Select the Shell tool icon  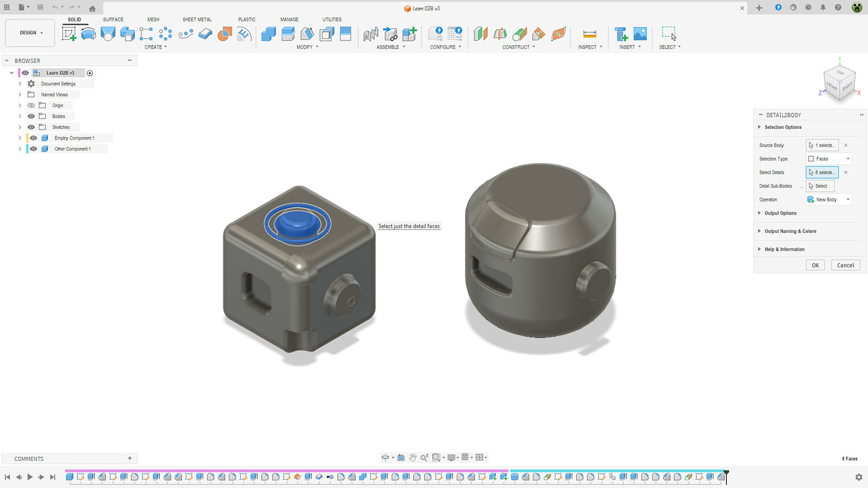(x=327, y=34)
